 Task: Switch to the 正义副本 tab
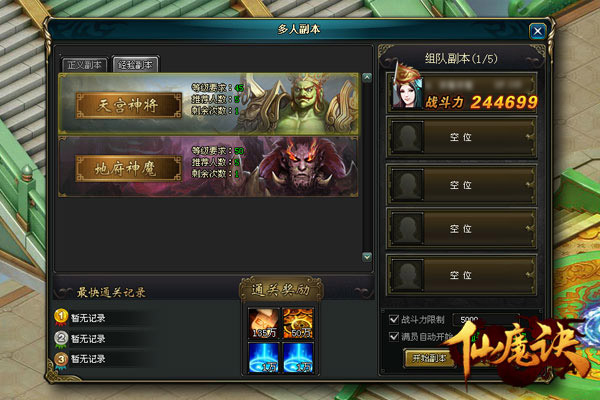pyautogui.click(x=85, y=65)
